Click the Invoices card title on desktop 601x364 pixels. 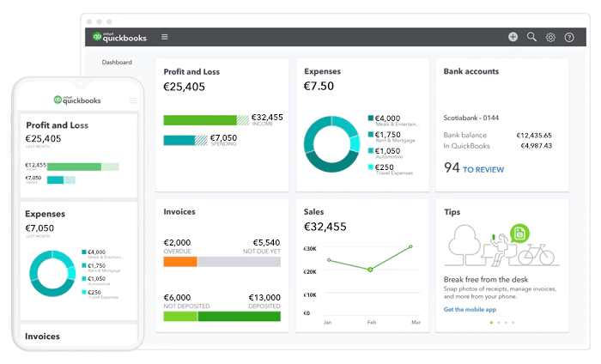[179, 212]
